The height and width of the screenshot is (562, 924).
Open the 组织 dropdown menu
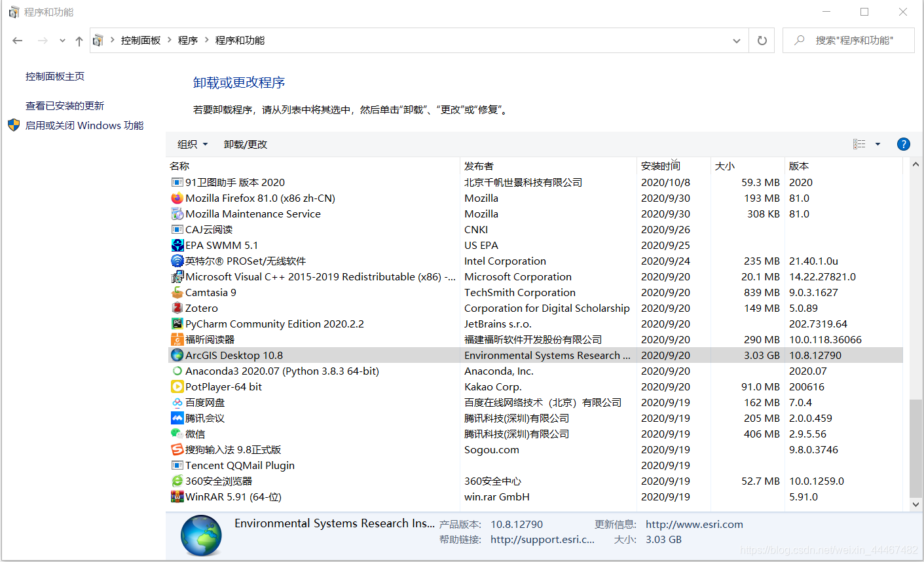tap(193, 144)
